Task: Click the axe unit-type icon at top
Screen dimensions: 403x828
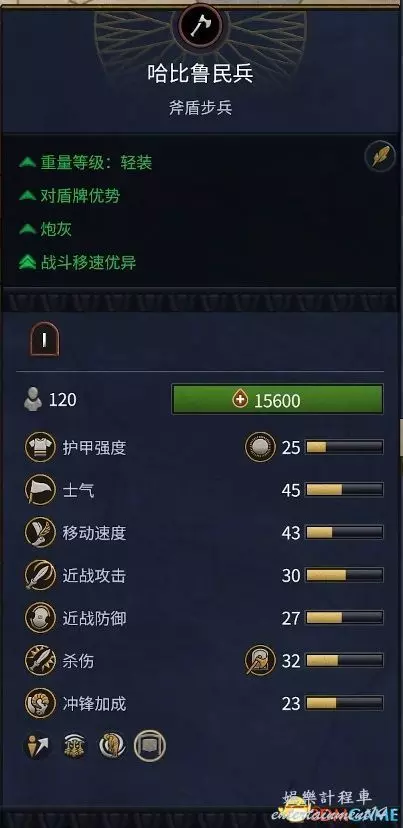Action: pos(200,25)
